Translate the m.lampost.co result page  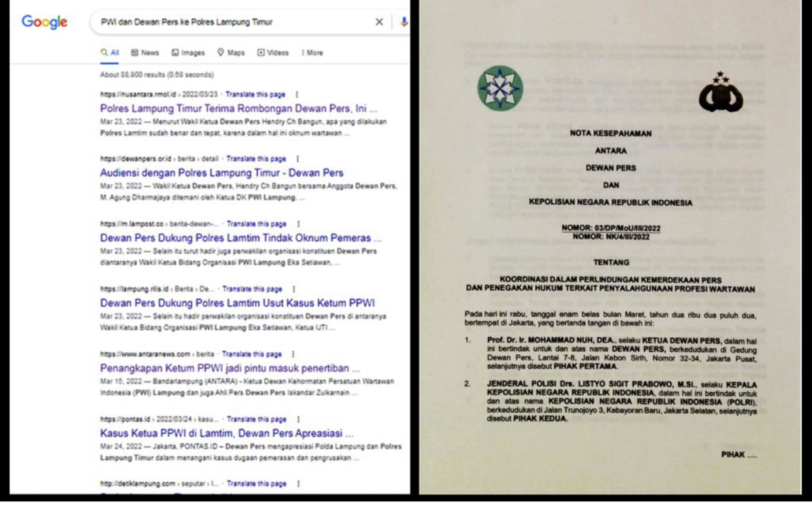pyautogui.click(x=257, y=224)
